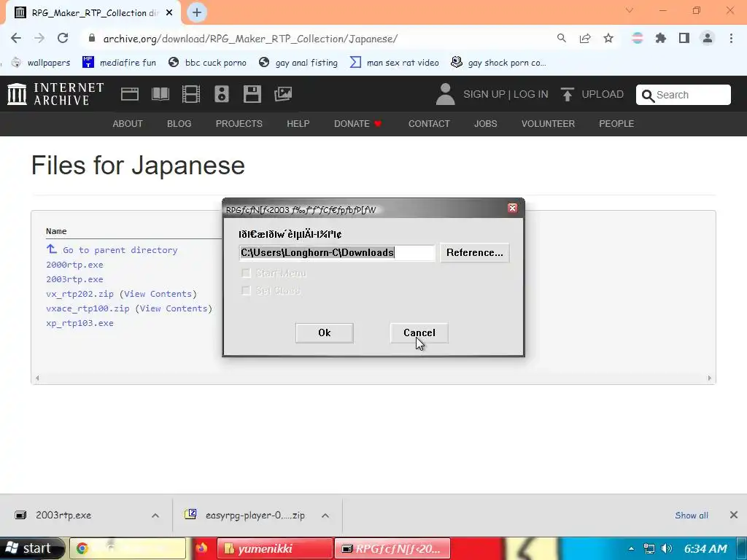The width and height of the screenshot is (747, 560).
Task: Toggle the Start Menu checkbox
Action: (x=247, y=273)
